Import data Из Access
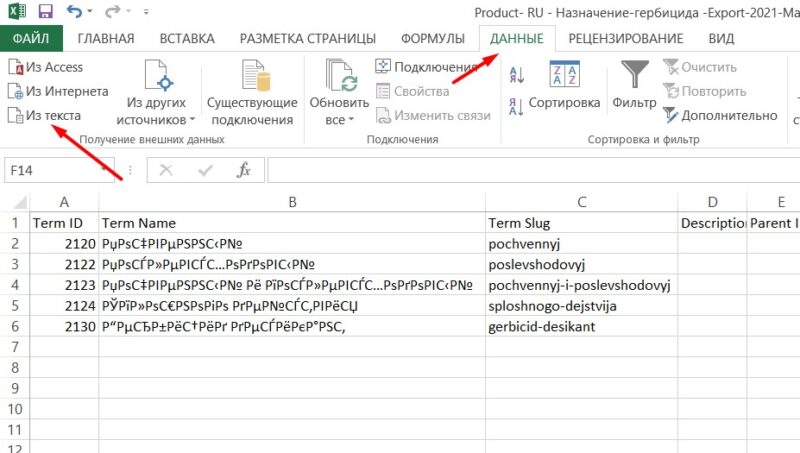Image resolution: width=800 pixels, height=453 pixels. [45, 67]
